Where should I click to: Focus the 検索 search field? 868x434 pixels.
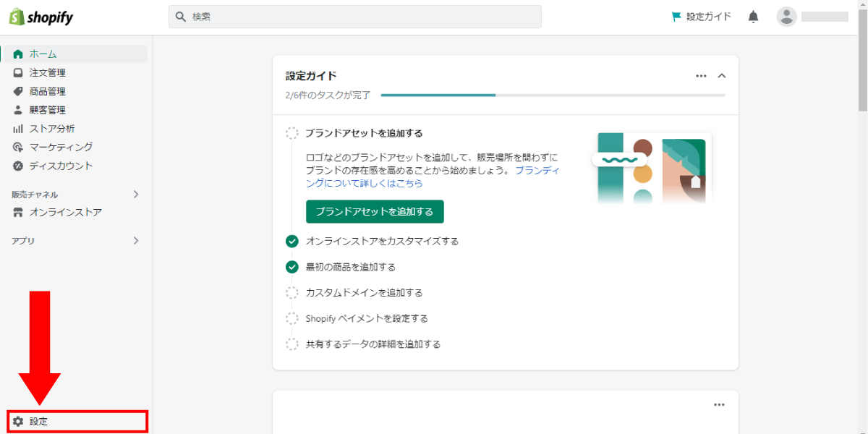tap(355, 17)
